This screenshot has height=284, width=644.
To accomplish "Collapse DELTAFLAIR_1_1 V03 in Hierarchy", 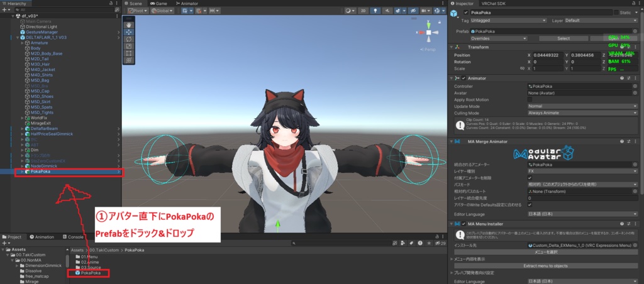I will (17, 37).
